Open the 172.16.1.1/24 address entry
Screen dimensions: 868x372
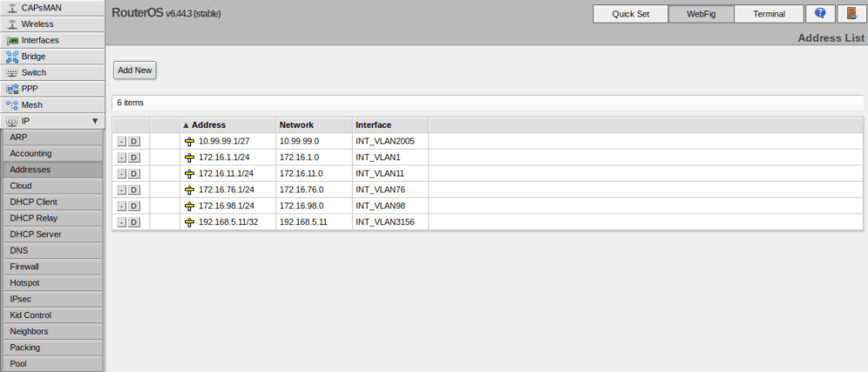(x=226, y=157)
